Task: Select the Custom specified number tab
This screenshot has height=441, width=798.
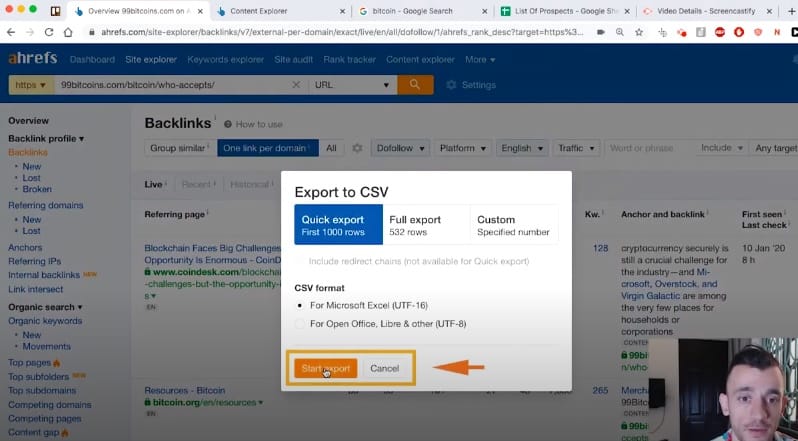Action: [514, 225]
